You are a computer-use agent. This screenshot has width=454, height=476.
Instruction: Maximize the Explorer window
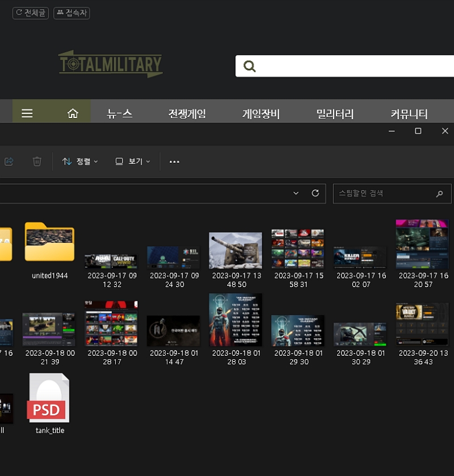(x=418, y=131)
